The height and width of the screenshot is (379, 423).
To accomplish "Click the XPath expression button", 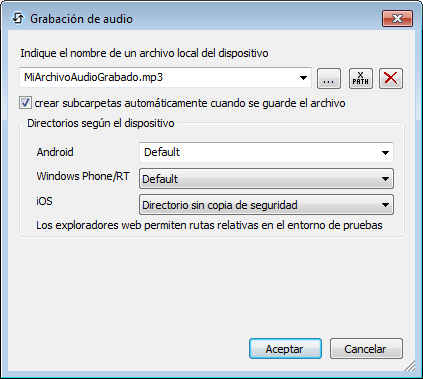I will 361,79.
